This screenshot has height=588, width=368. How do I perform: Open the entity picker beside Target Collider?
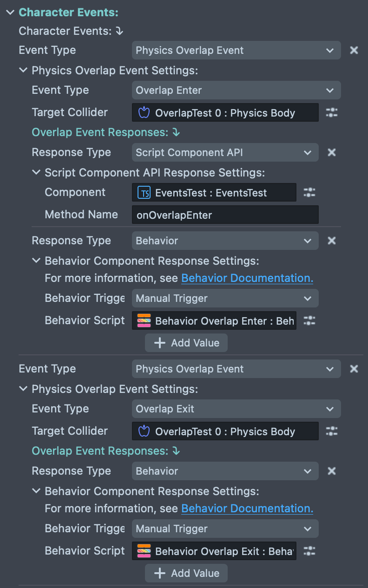(x=331, y=112)
